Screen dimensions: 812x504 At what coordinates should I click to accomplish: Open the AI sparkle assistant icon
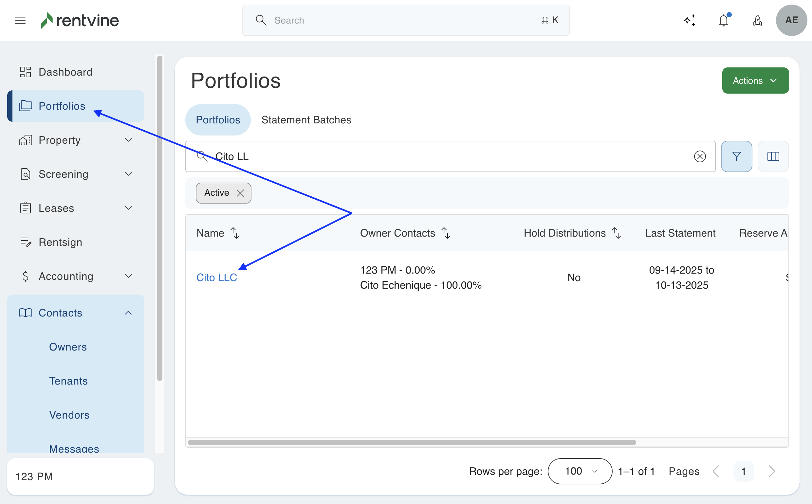pos(689,20)
